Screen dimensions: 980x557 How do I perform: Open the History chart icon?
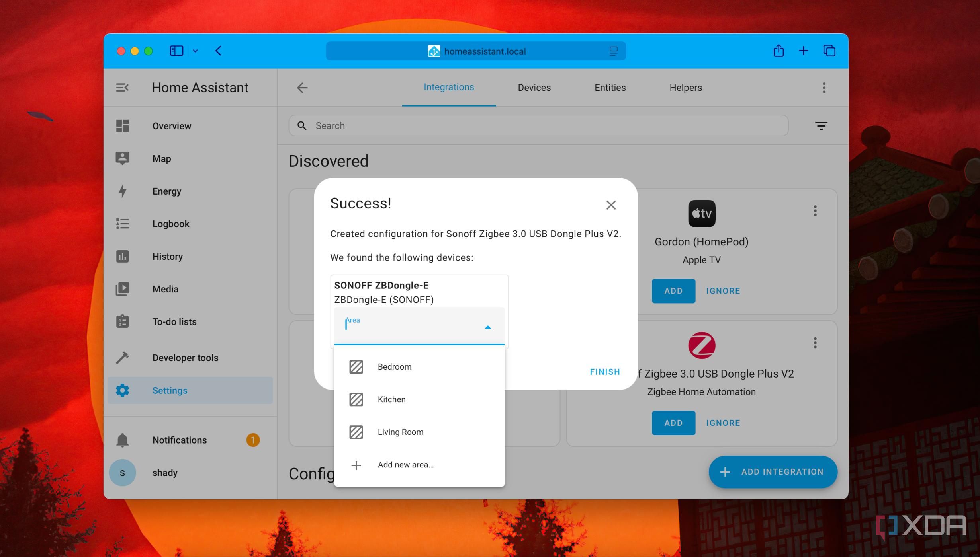122,256
